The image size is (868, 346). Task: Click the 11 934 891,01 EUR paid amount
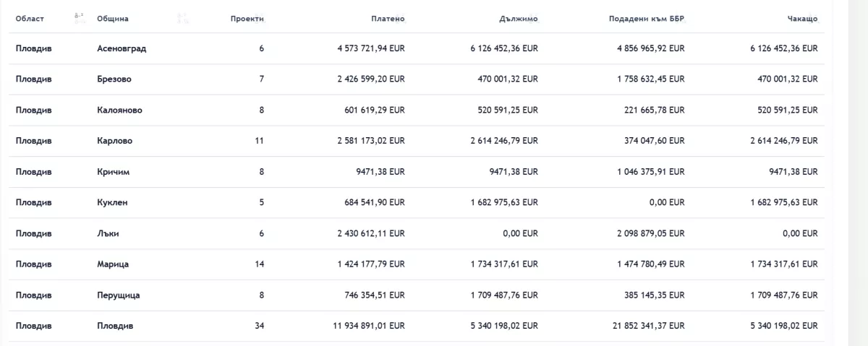(x=369, y=326)
